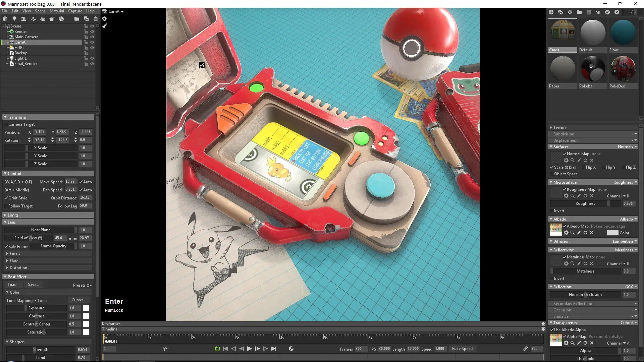
Task: Create a new material with plus icon
Action: tap(551, 12)
